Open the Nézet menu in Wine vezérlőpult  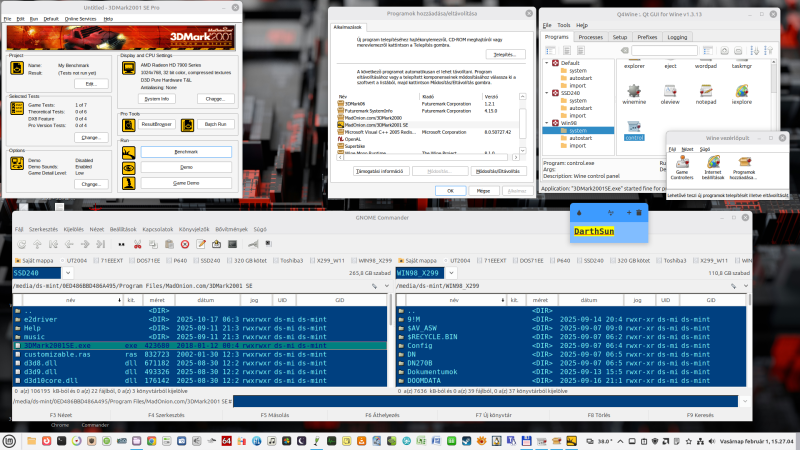pyautogui.click(x=687, y=149)
